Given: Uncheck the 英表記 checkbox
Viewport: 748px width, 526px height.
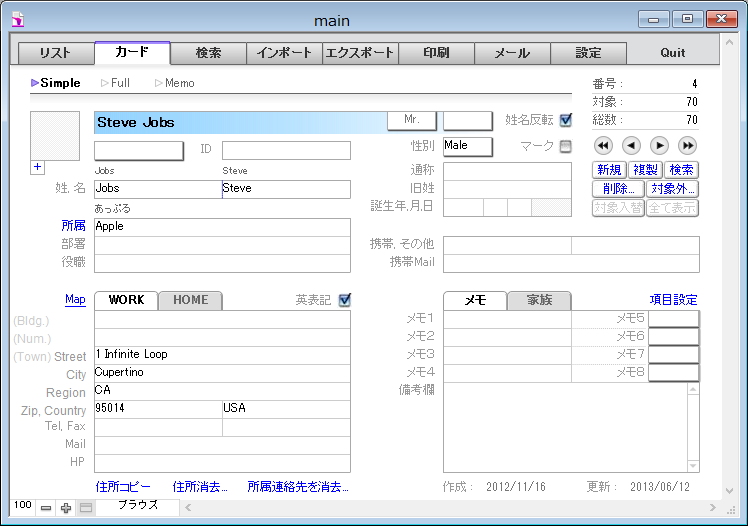Looking at the screenshot, I should 345,299.
